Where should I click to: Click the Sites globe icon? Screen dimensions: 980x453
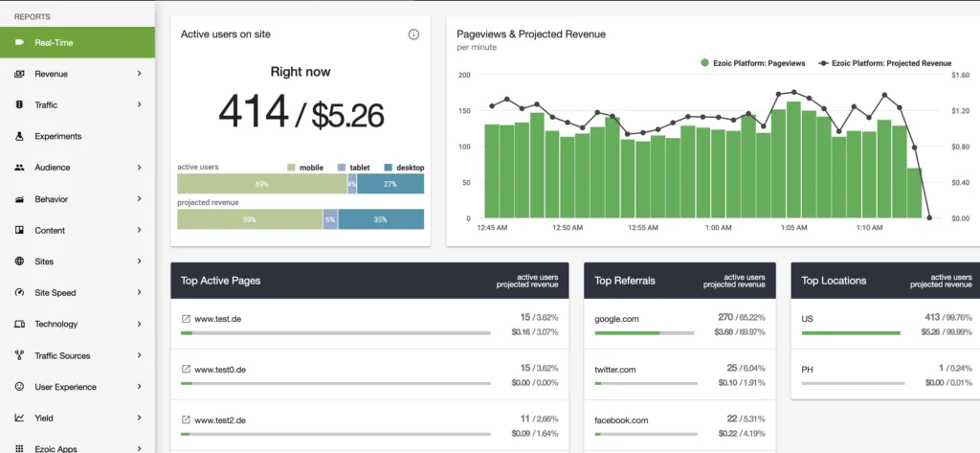[x=19, y=261]
